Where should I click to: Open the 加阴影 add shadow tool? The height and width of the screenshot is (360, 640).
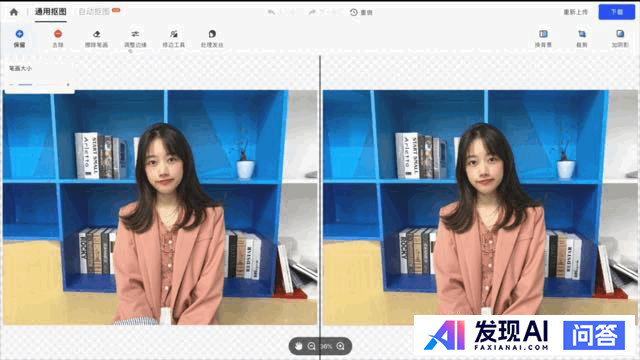coord(620,38)
